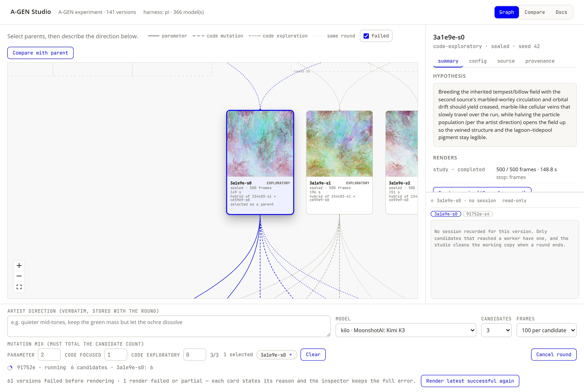The width and height of the screenshot is (584, 392).
Task: Open the Frames per candidate dropdown
Action: [x=547, y=330]
